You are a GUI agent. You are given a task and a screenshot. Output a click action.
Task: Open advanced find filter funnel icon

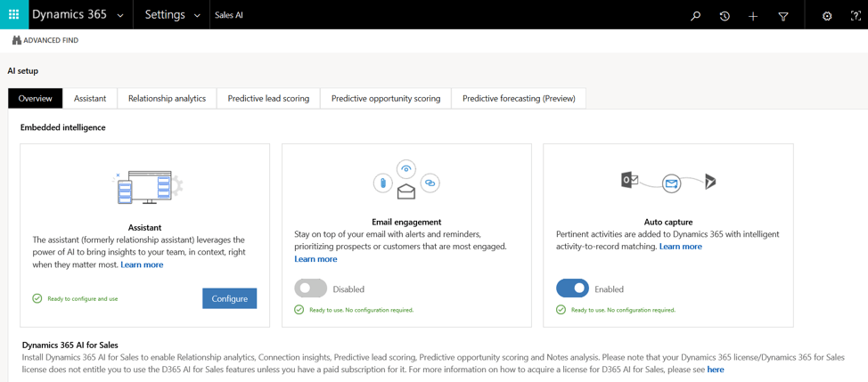[782, 17]
